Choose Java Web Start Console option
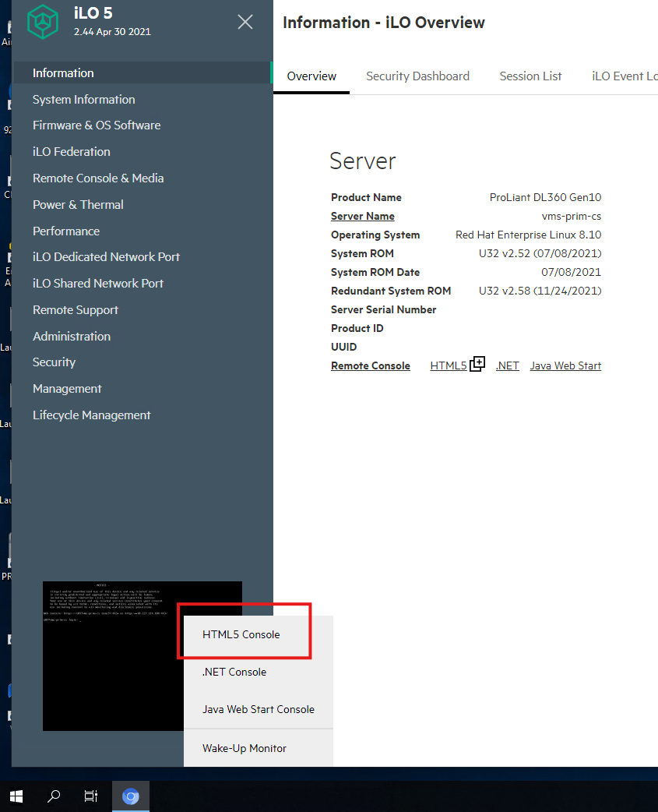658x812 pixels. tap(258, 709)
